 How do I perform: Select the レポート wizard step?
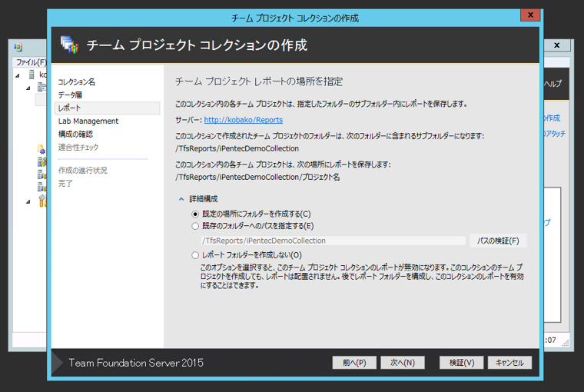(x=108, y=108)
